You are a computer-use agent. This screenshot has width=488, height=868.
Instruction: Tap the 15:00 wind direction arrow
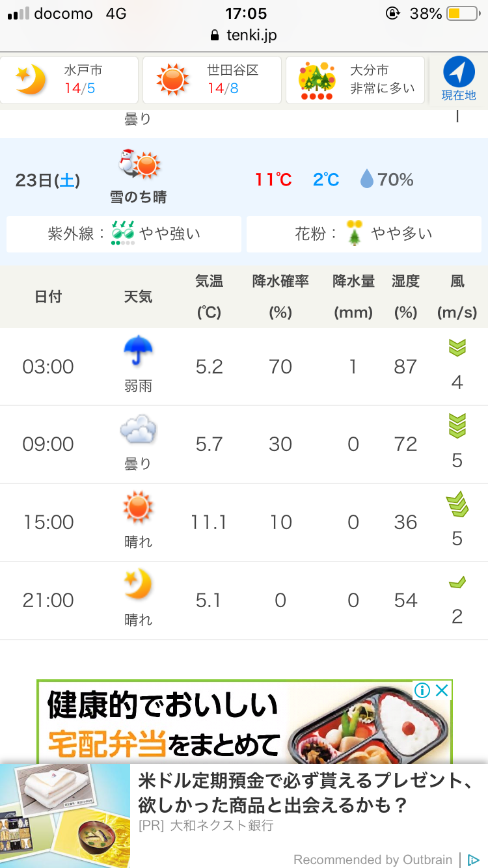pyautogui.click(x=457, y=504)
